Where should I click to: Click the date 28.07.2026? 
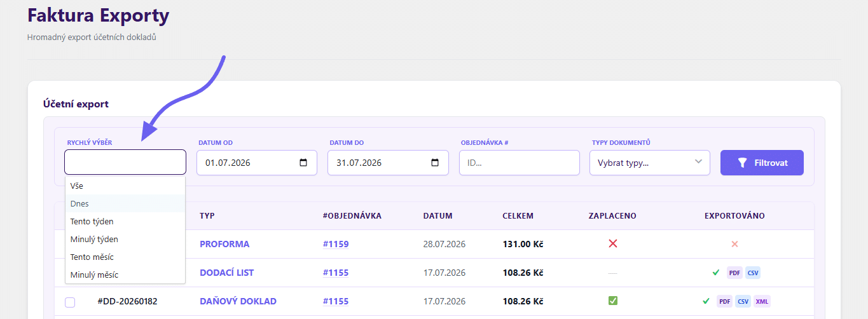[x=444, y=244]
